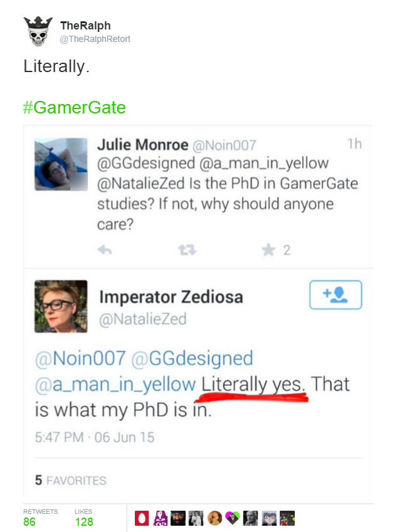This screenshot has width=397, height=532.
Task: Open the #GamerGate hashtag
Action: tap(75, 107)
